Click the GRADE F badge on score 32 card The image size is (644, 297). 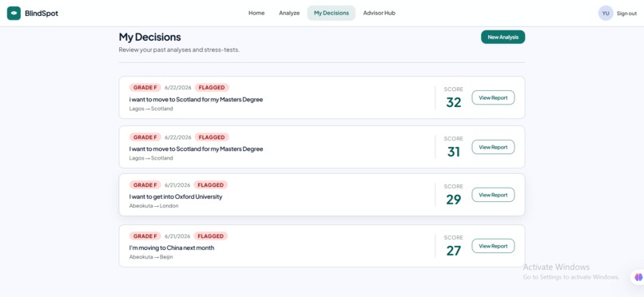145,87
